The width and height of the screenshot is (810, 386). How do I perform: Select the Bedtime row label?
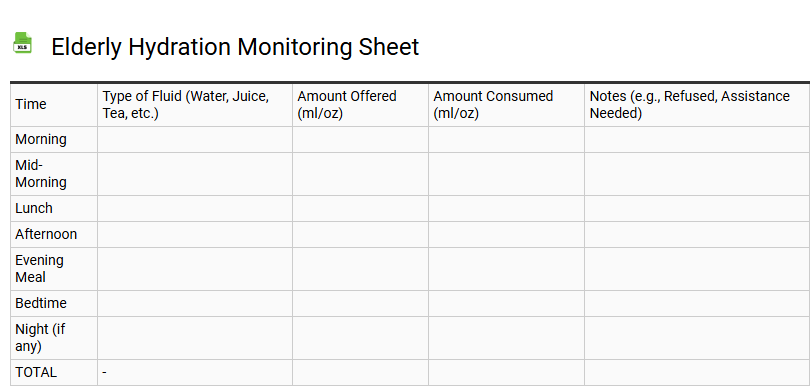41,303
